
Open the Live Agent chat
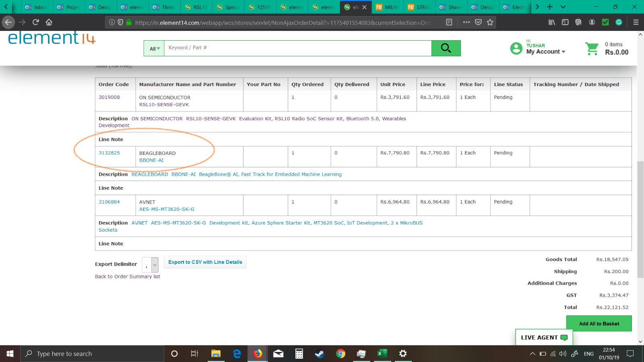tap(544, 337)
